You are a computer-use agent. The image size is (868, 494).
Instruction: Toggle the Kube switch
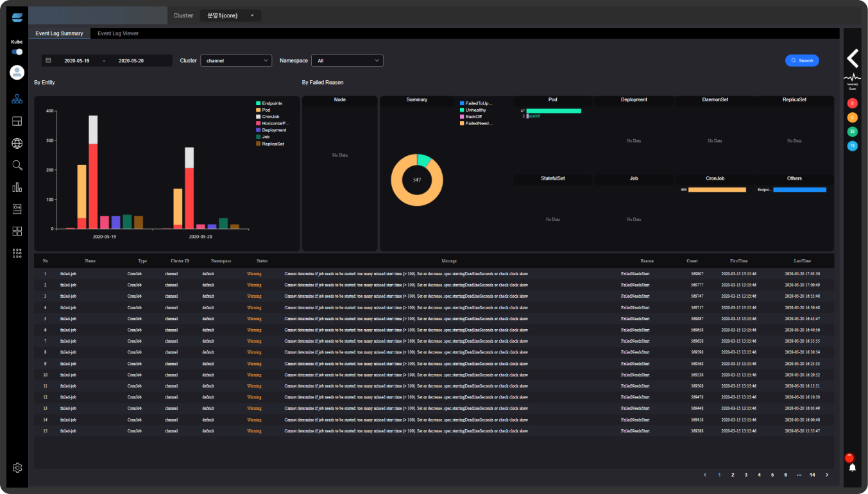point(17,52)
